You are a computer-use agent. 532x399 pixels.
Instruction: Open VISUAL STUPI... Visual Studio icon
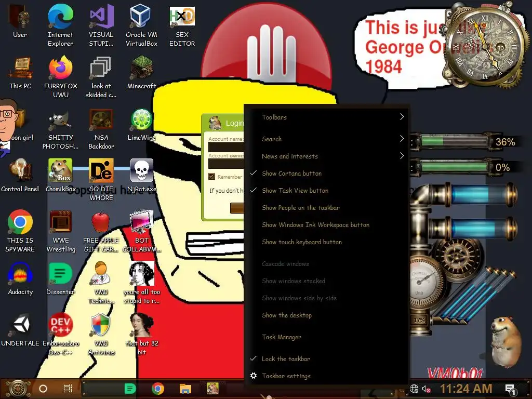101,25
